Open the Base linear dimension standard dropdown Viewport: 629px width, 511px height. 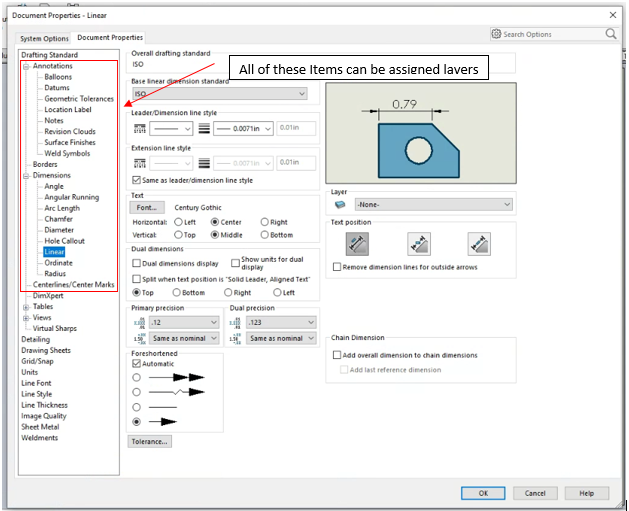click(x=219, y=94)
